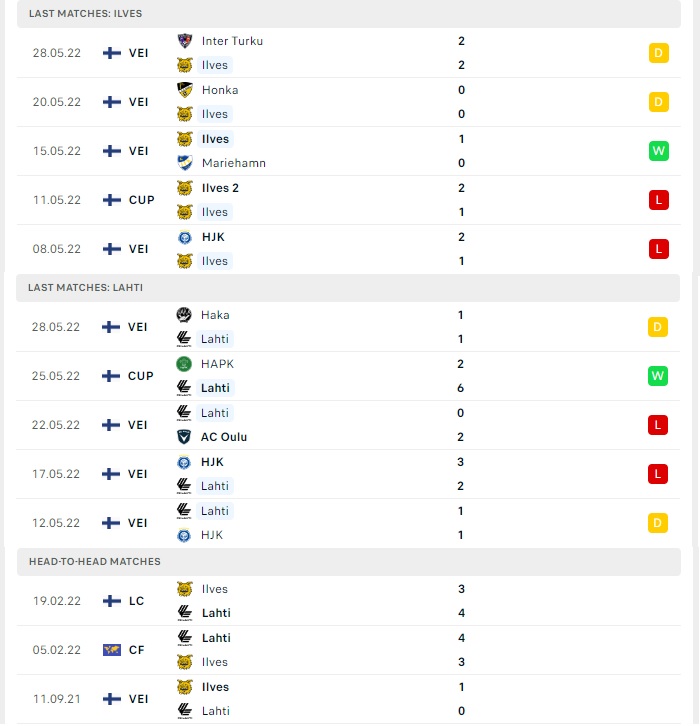
Task: Select the Last Matches: Ilves section header
Action: tap(349, 14)
